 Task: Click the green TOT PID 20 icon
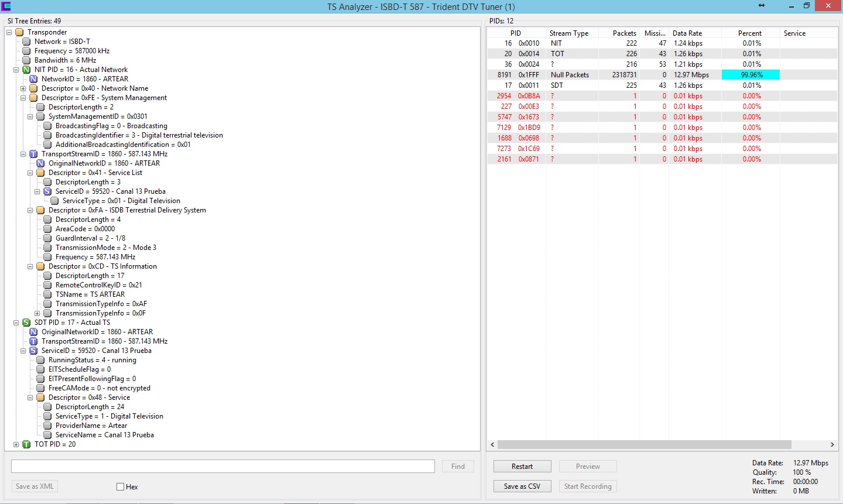click(x=26, y=444)
